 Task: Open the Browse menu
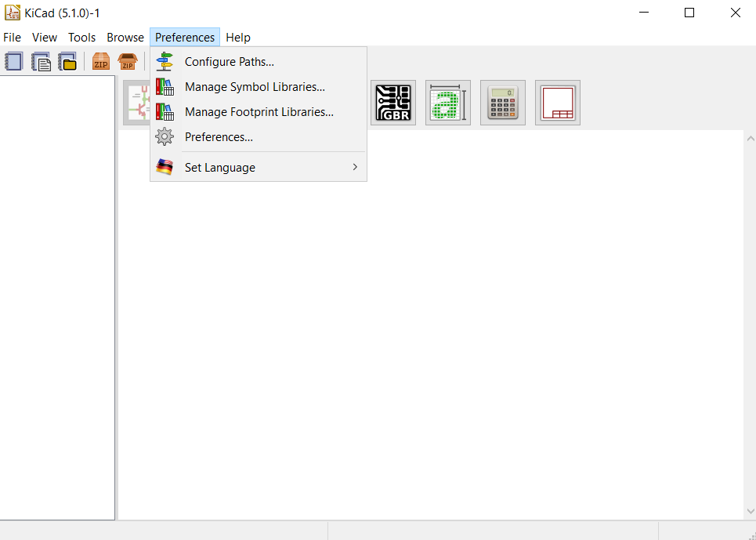(x=125, y=37)
